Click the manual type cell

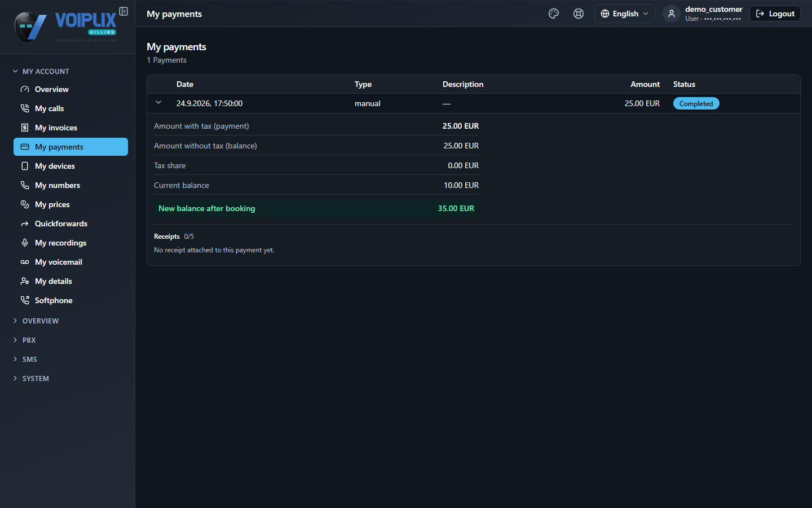click(x=368, y=103)
